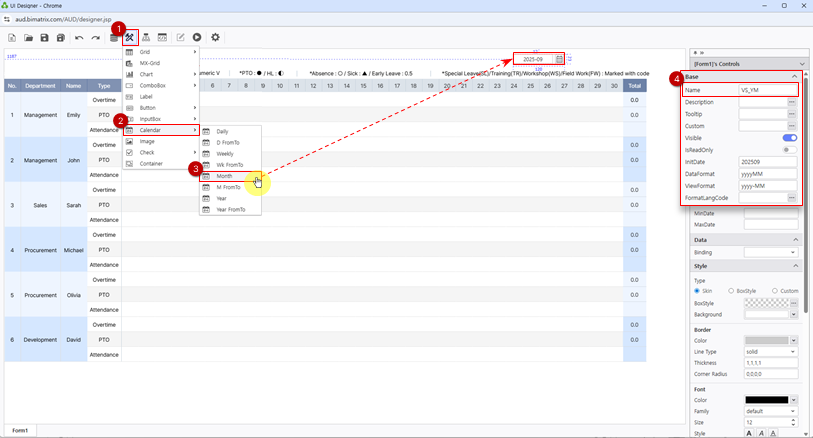Open the components tools icon in the toolbar
This screenshot has height=438, width=813.
tap(130, 37)
